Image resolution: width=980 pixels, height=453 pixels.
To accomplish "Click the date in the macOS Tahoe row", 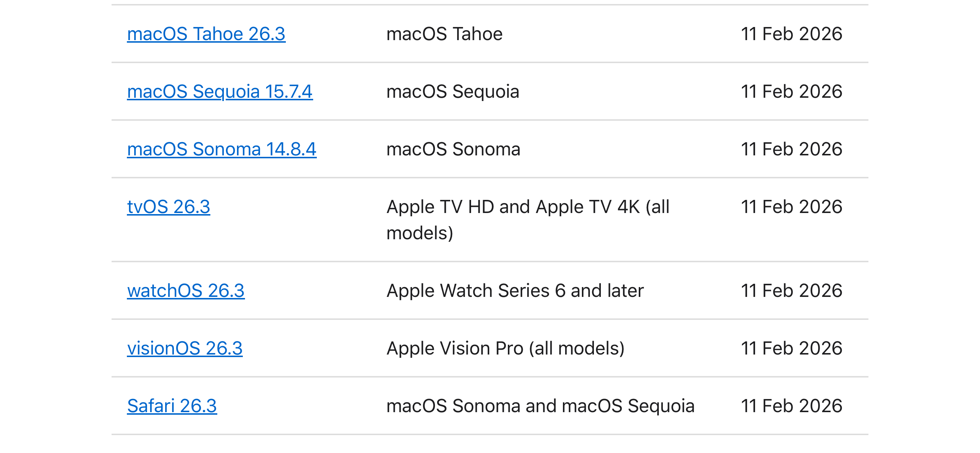I will (x=791, y=34).
